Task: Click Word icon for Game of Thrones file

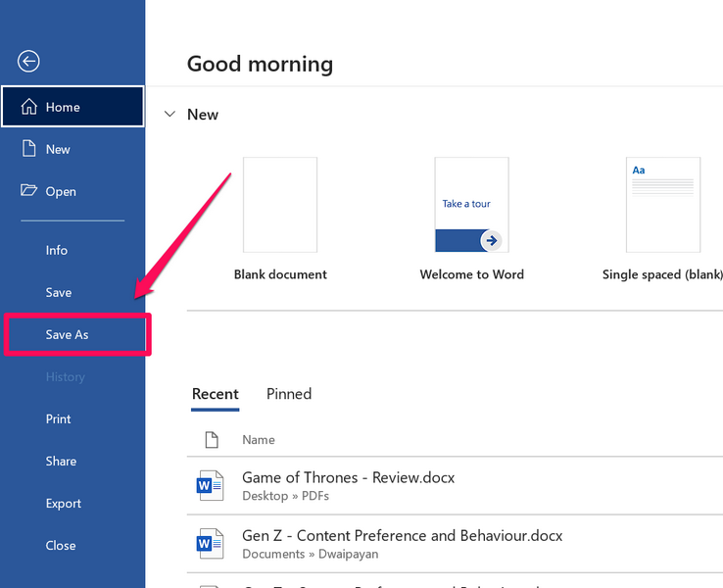Action: 211,485
